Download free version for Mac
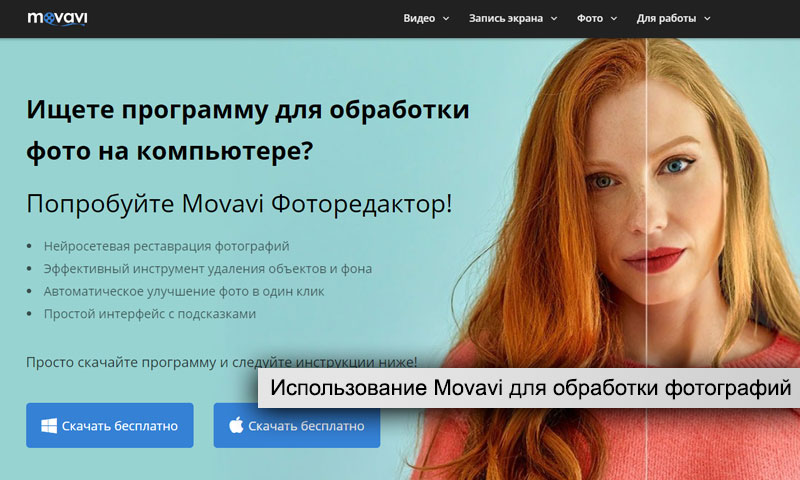Screen dimensions: 800x480 click(x=297, y=425)
